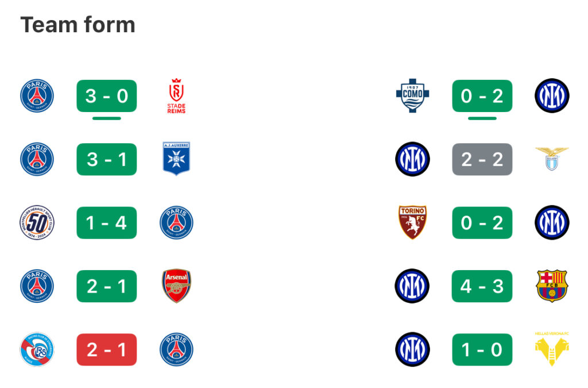The height and width of the screenshot is (388, 588).
Task: Click the Lazio eagle logo
Action: (x=552, y=159)
